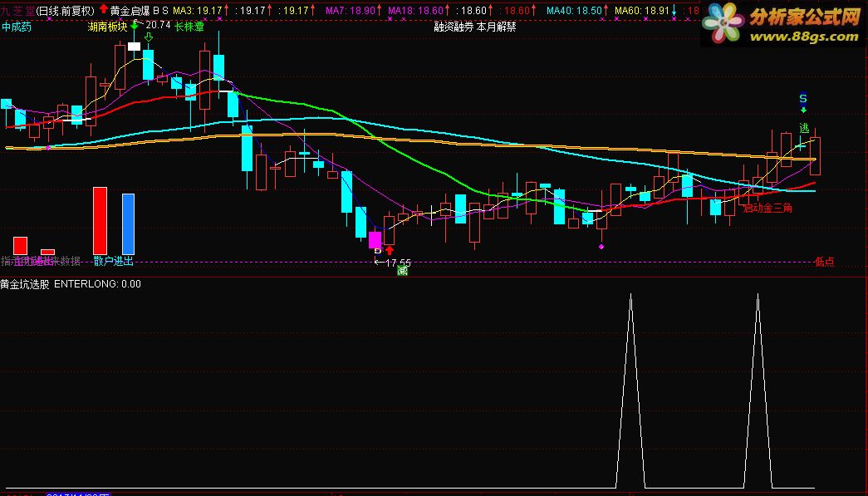Click the green 减 marker under the low
868x496 pixels.
[403, 270]
